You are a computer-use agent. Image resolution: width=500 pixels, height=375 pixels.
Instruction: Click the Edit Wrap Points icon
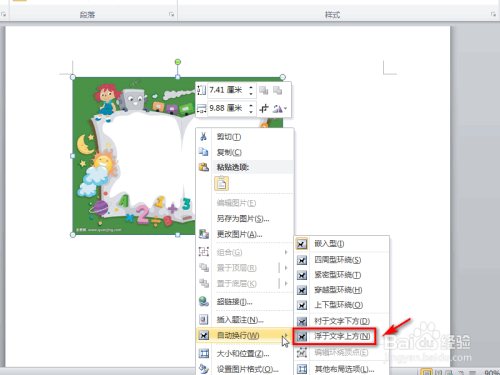coord(302,352)
